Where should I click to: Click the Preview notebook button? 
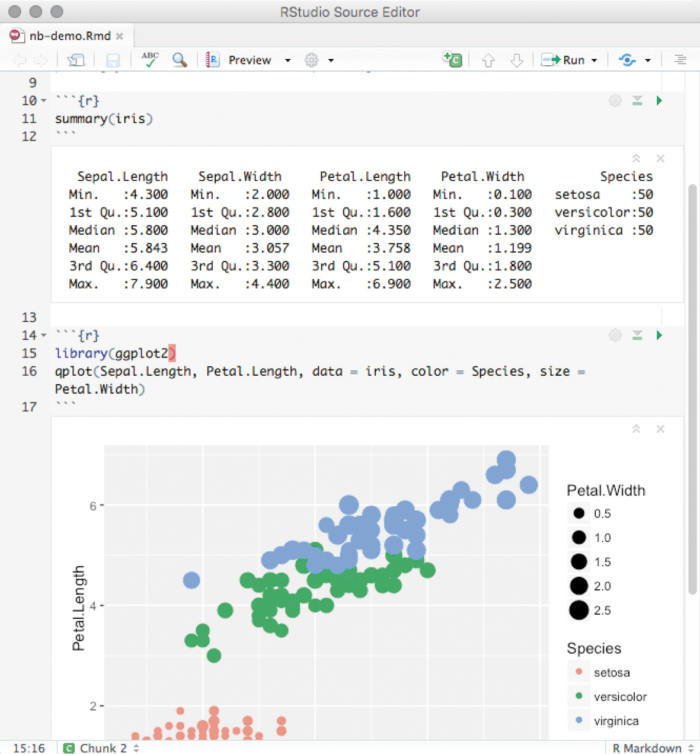point(238,60)
